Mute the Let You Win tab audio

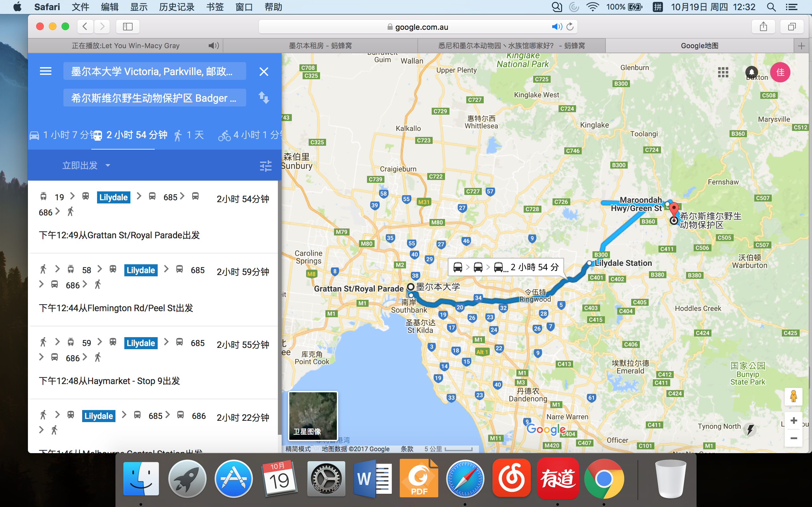coord(213,46)
